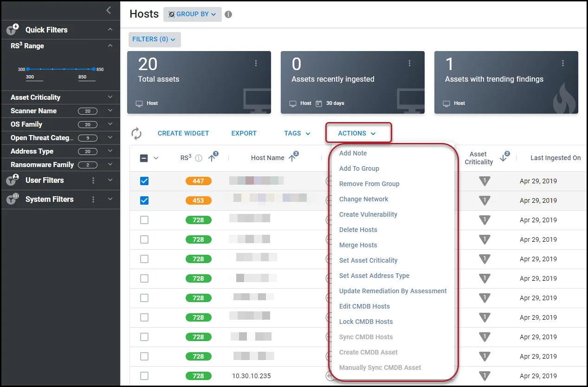Screen dimensions: 588x387
Task: Open Total assets widget options menu
Action: tap(256, 63)
